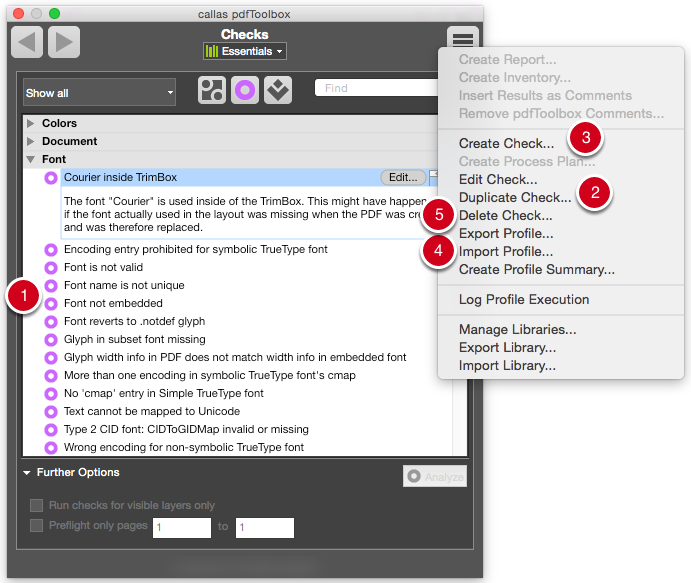This screenshot has width=691, height=583.
Task: Click icon beside Encoding entry prohibited check
Action: click(51, 250)
